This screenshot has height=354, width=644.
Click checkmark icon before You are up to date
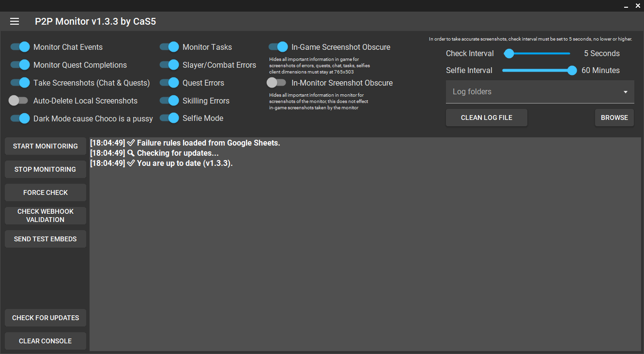pyautogui.click(x=131, y=163)
